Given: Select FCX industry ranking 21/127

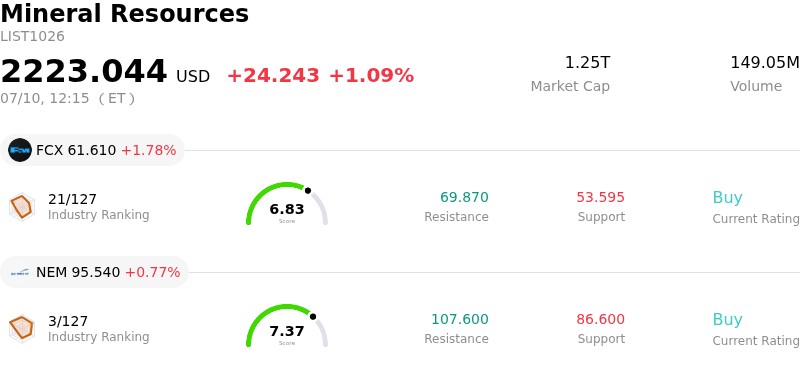Looking at the screenshot, I should click(x=72, y=199).
